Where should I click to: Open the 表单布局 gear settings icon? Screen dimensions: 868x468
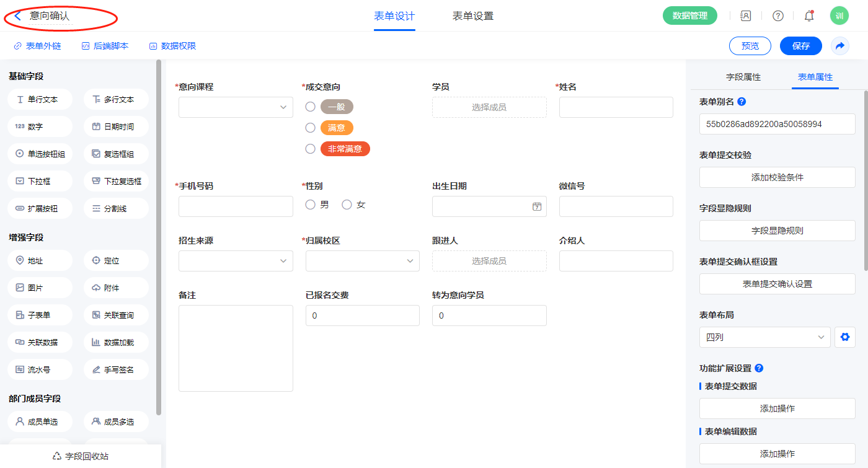844,337
